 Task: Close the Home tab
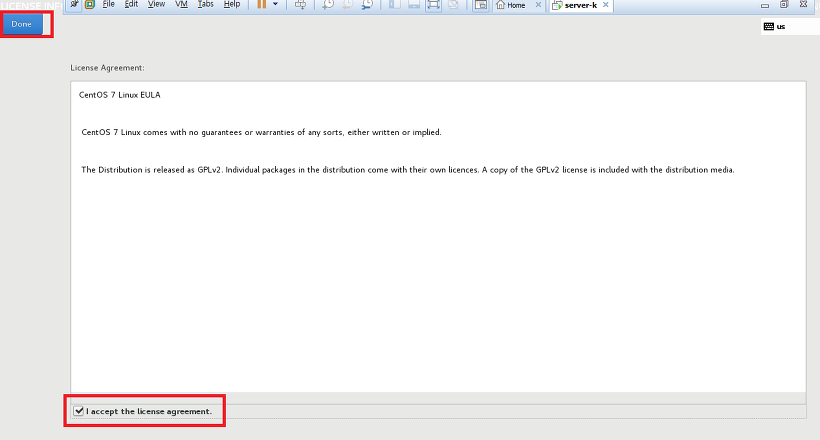(538, 5)
